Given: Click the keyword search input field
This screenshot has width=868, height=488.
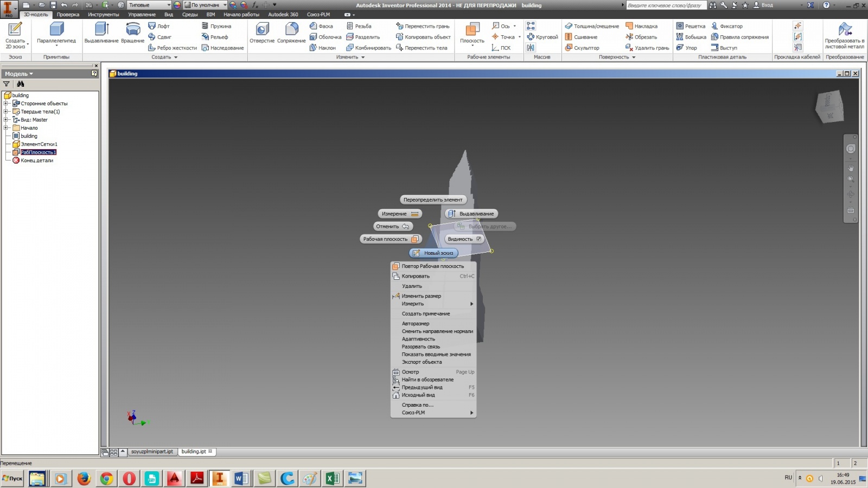Looking at the screenshot, I should tap(666, 5).
